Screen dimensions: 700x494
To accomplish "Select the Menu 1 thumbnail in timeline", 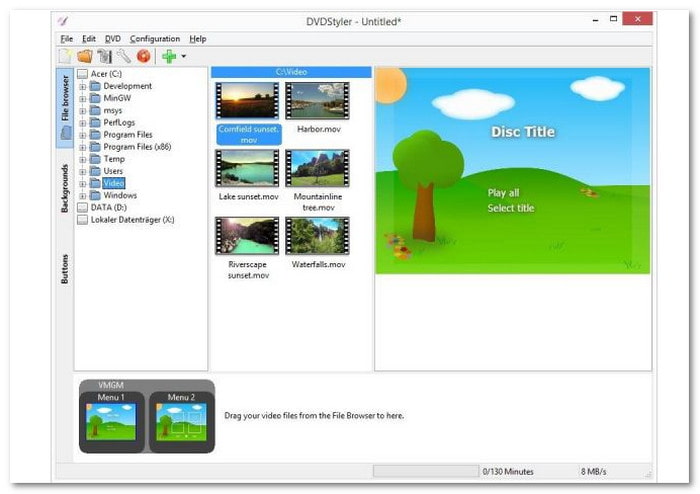I will coord(111,421).
